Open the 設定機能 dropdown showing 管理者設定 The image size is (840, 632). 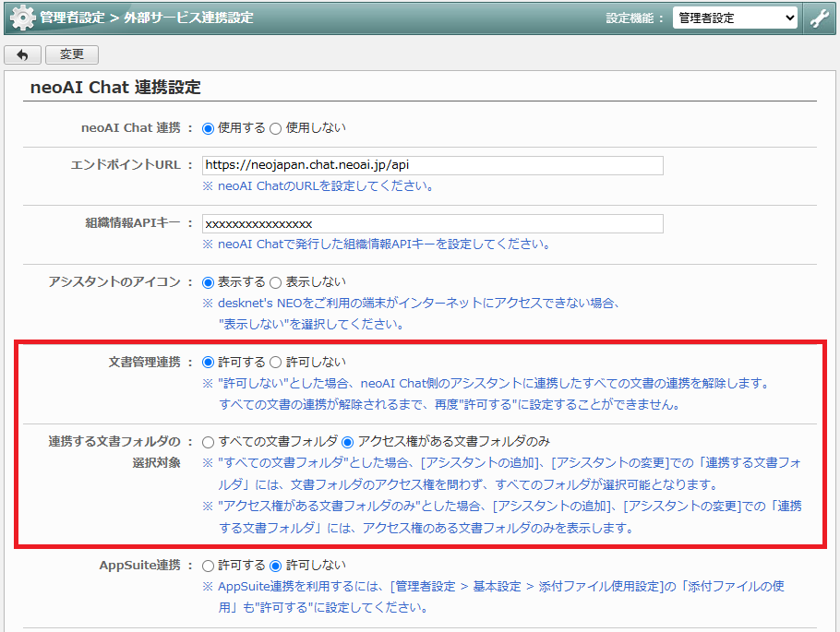tap(735, 18)
